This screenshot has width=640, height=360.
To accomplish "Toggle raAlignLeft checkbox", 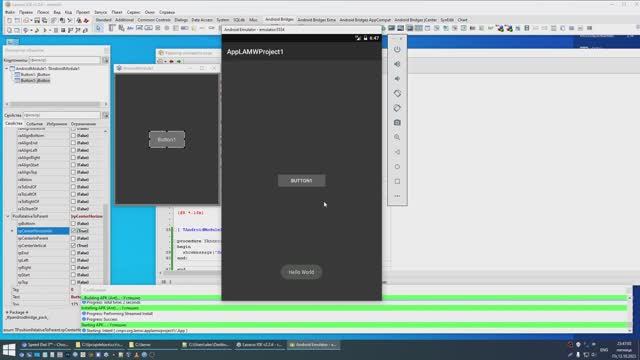I will [x=73, y=150].
